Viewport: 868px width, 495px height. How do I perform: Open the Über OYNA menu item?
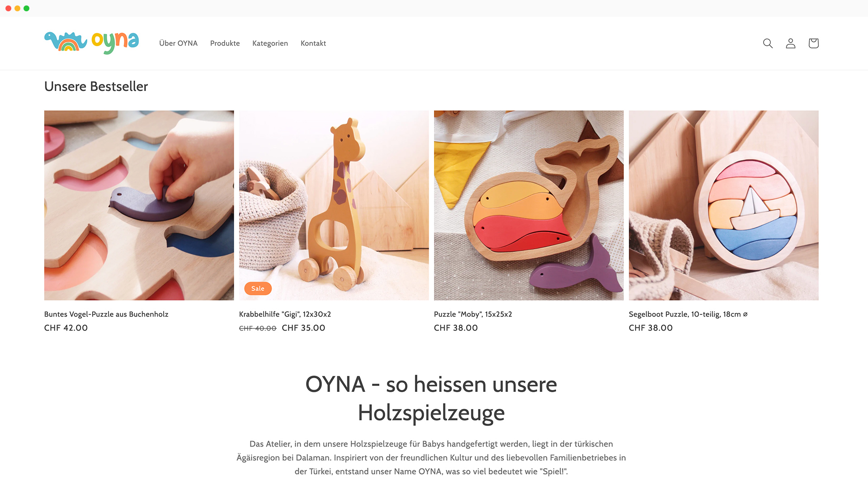click(178, 43)
